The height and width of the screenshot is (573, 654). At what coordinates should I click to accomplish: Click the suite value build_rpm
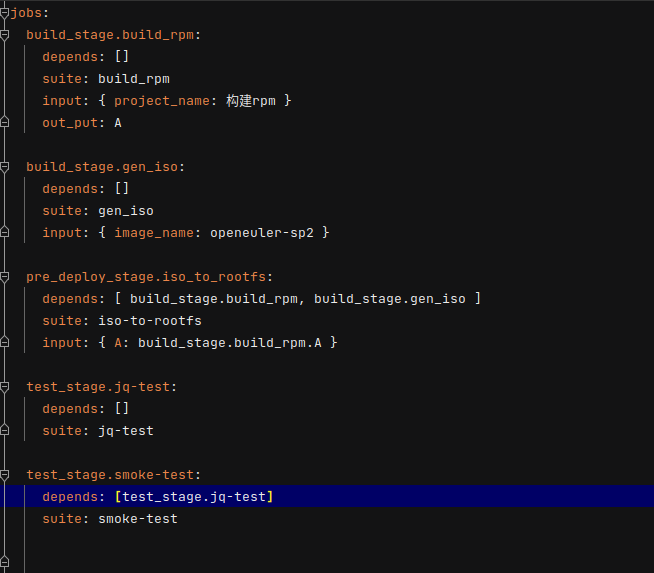(x=134, y=79)
